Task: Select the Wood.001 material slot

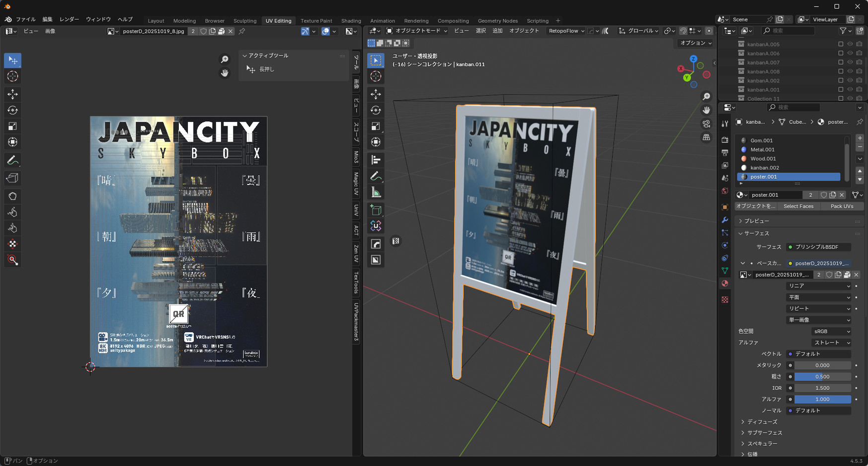Action: point(763,159)
